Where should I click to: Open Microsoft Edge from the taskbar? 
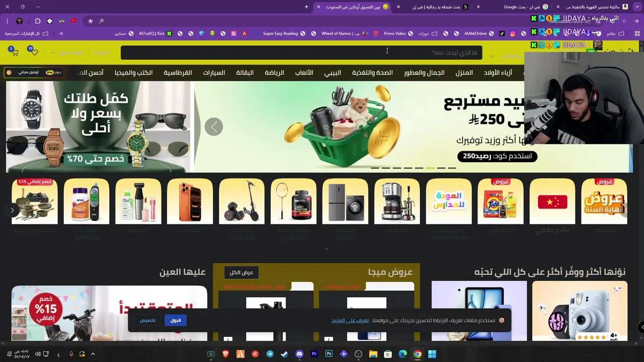pos(403,354)
